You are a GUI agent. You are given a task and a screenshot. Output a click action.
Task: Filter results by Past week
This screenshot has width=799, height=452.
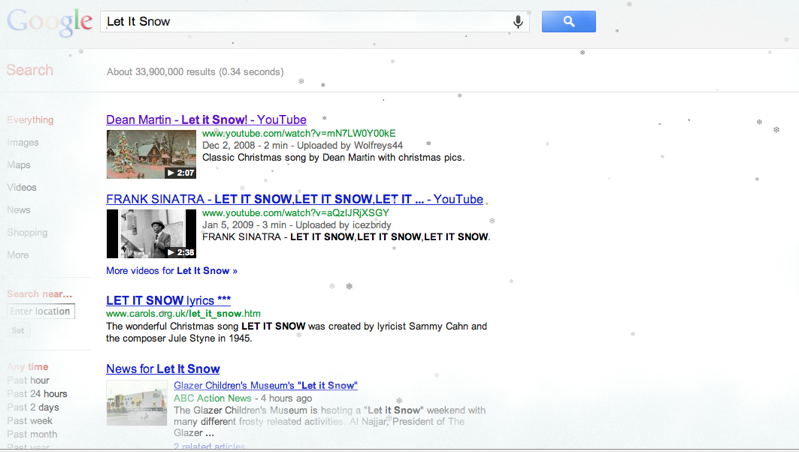pyautogui.click(x=30, y=421)
